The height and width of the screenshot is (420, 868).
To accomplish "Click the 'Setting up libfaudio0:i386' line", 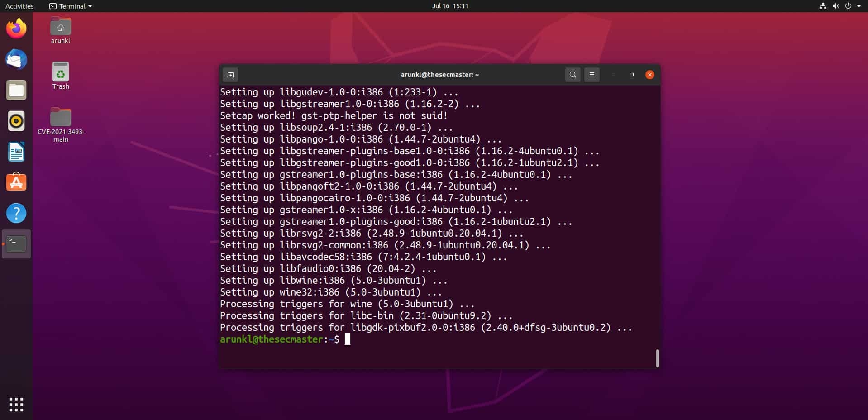I will point(328,268).
